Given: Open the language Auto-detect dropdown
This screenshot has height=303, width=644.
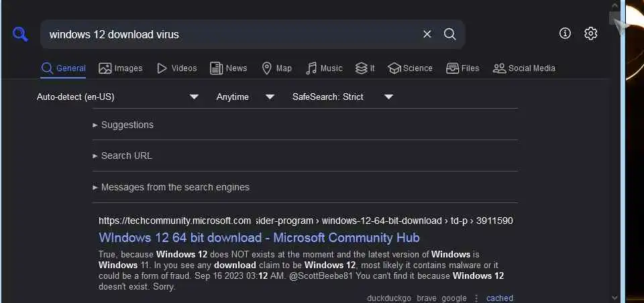Looking at the screenshot, I should click(118, 97).
